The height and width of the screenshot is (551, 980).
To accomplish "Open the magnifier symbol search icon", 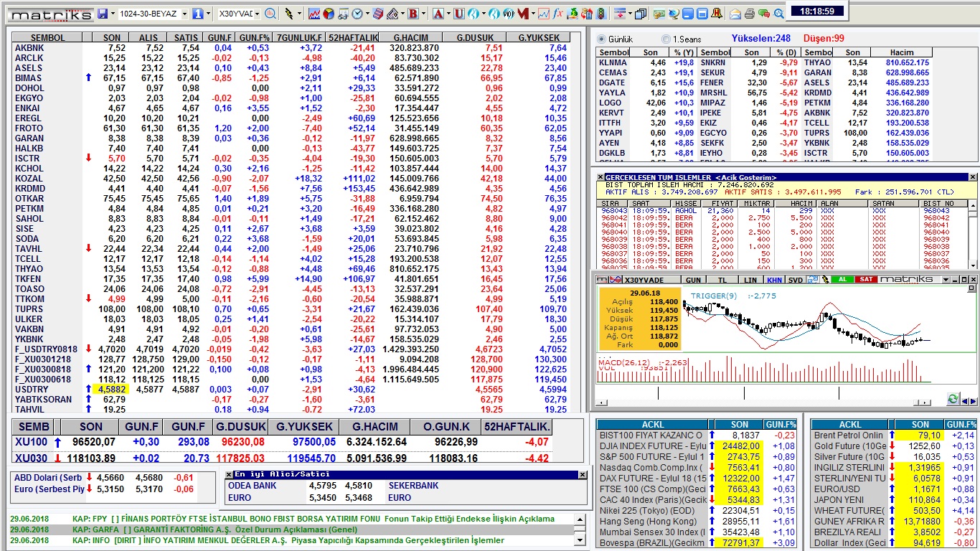I will pos(270,14).
